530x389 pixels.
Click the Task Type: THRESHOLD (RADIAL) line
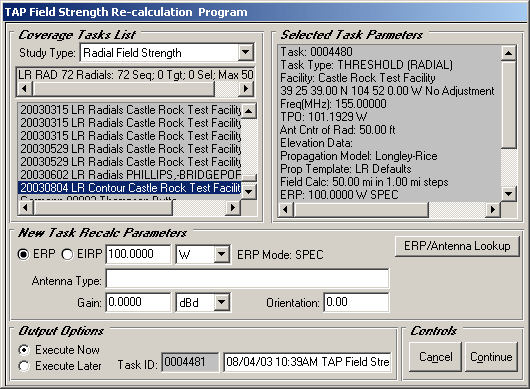click(366, 65)
